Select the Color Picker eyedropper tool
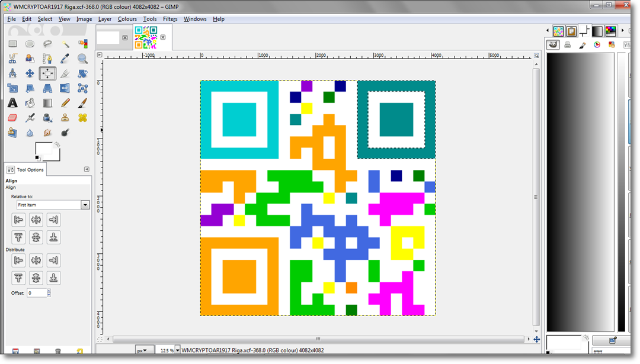 click(x=65, y=59)
